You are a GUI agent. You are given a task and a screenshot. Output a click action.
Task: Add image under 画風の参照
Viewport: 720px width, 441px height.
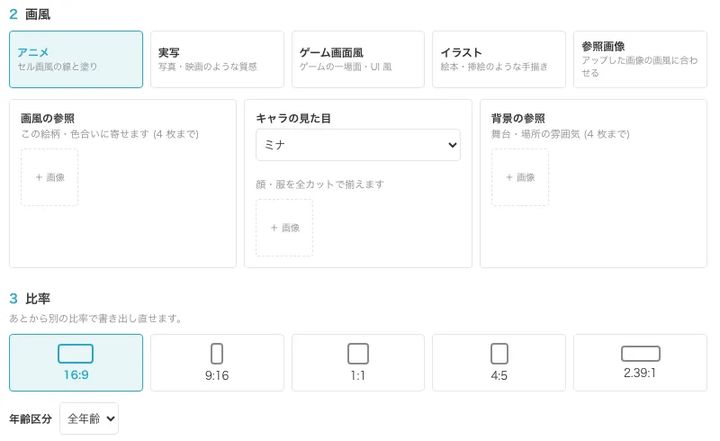[x=50, y=177]
